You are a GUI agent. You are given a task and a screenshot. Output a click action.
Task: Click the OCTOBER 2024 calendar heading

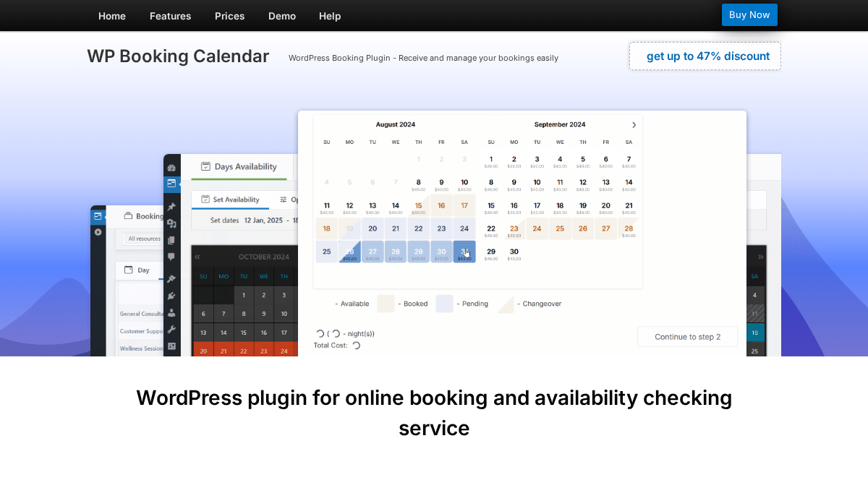[x=264, y=257]
